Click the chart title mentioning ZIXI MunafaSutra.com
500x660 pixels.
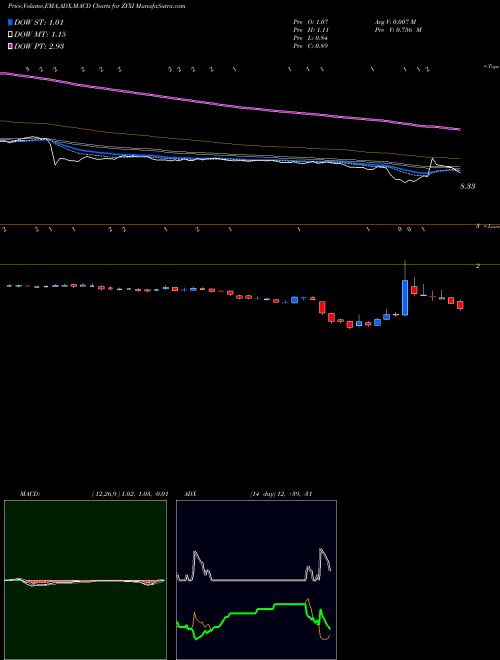(x=96, y=6)
